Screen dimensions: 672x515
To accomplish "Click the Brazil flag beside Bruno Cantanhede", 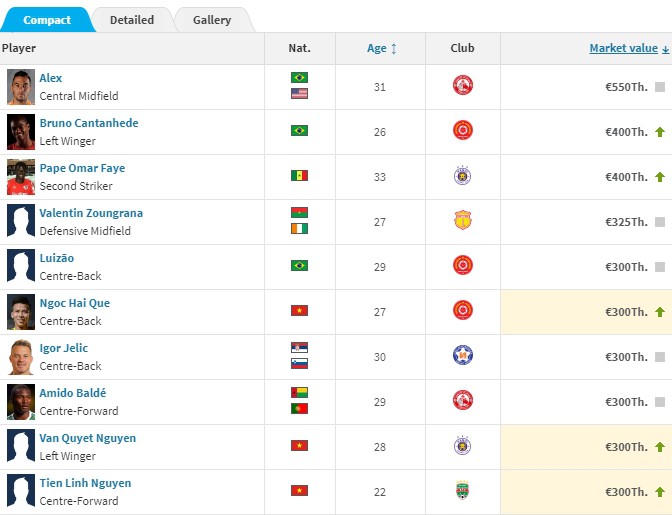I will point(299,131).
